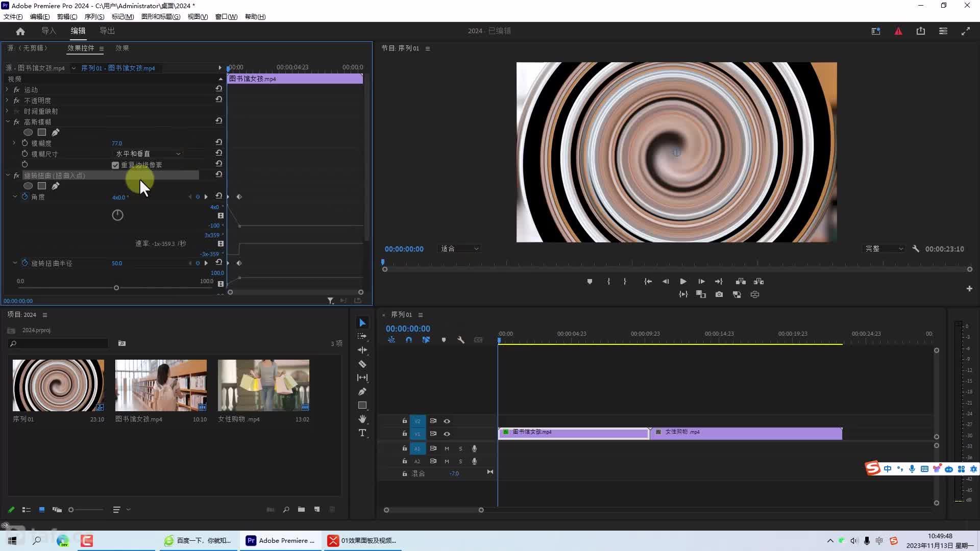Select the Selection tool arrow
This screenshot has height=551, width=980.
click(362, 322)
